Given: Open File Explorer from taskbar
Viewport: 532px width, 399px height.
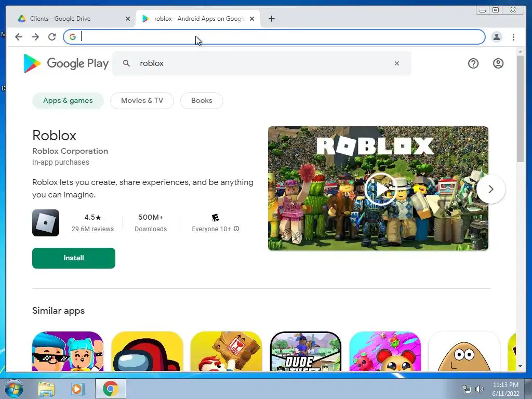Looking at the screenshot, I should point(46,389).
